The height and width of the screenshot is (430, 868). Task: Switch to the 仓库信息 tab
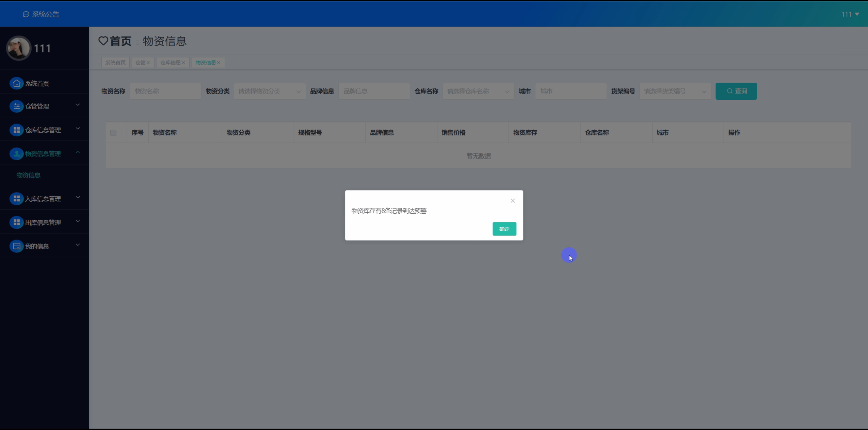tap(171, 63)
